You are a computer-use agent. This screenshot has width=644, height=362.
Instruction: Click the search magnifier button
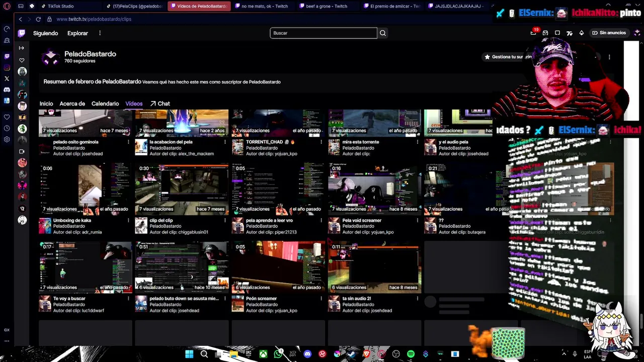click(x=383, y=33)
